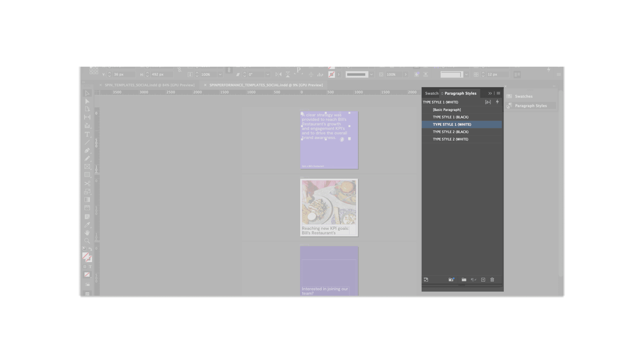Click the Swap Fill and Stroke arrow
The image size is (644, 362).
pyautogui.click(x=90, y=249)
